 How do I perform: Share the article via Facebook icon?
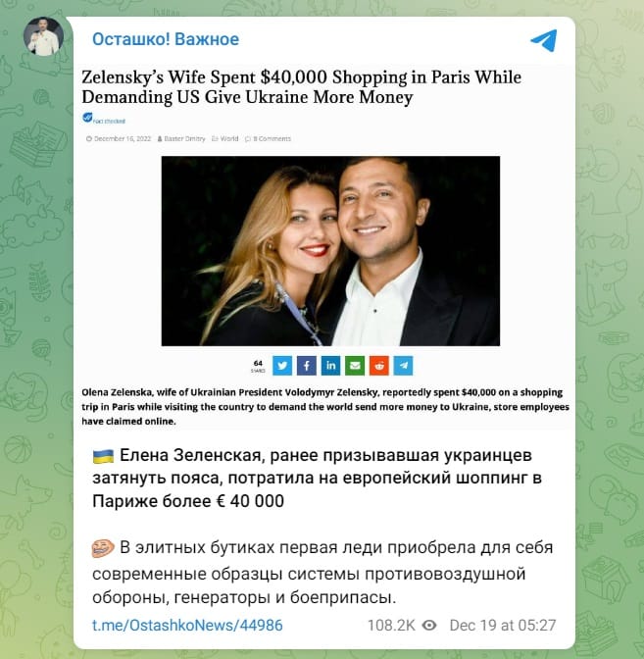pyautogui.click(x=307, y=366)
